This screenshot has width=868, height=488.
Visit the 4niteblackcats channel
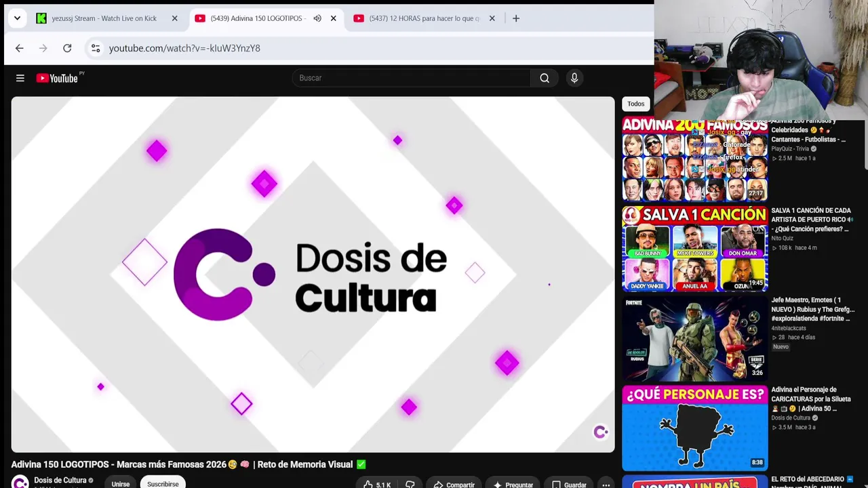(790, 328)
